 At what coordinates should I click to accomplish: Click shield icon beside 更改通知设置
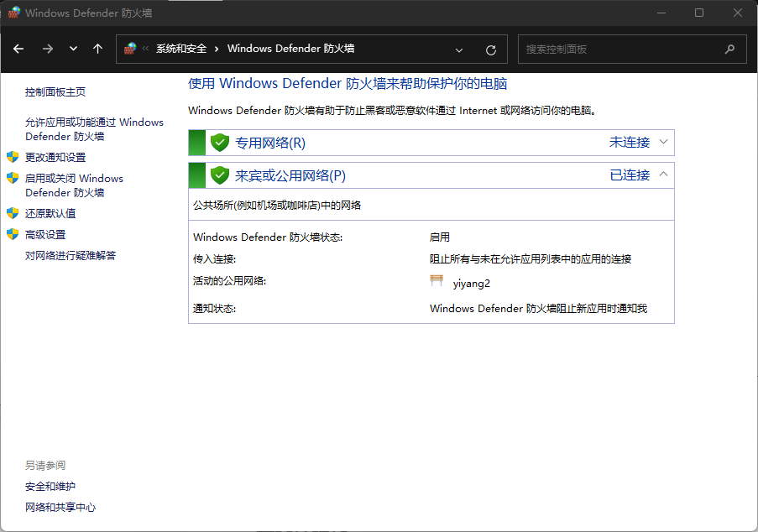[13, 157]
